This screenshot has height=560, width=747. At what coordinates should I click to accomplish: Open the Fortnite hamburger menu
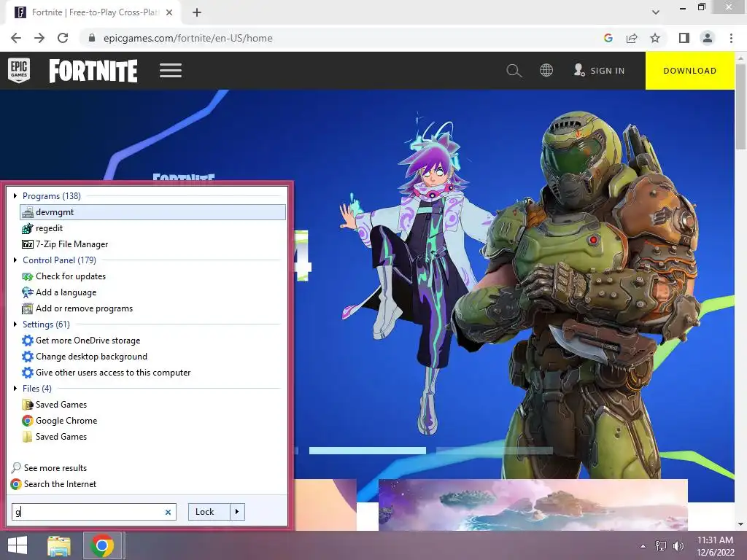[x=171, y=71]
